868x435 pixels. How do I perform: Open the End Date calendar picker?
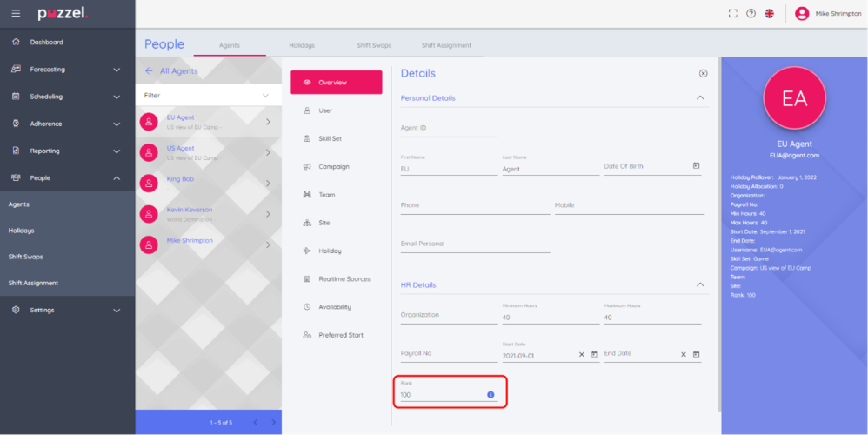(x=696, y=354)
